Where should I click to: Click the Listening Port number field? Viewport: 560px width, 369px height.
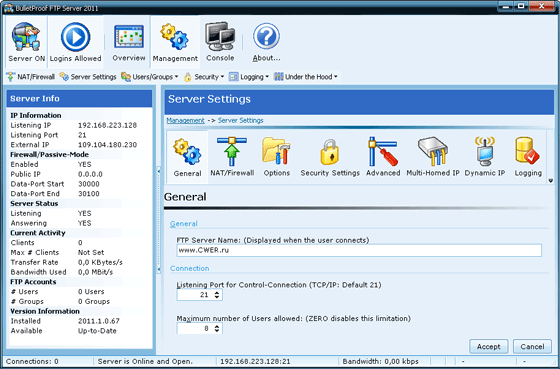(195, 295)
